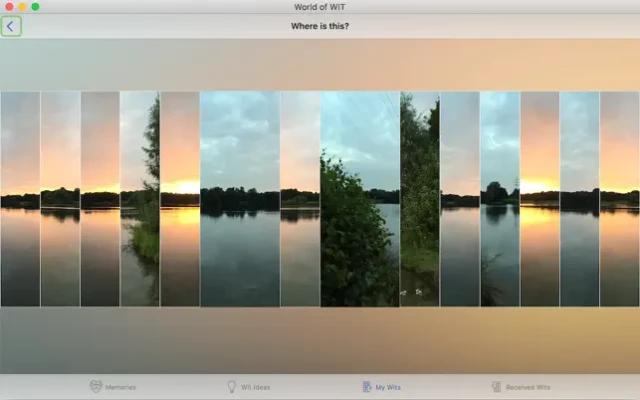The image size is (640, 400).
Task: Select the leftmost photo strip
Action: pos(20,199)
